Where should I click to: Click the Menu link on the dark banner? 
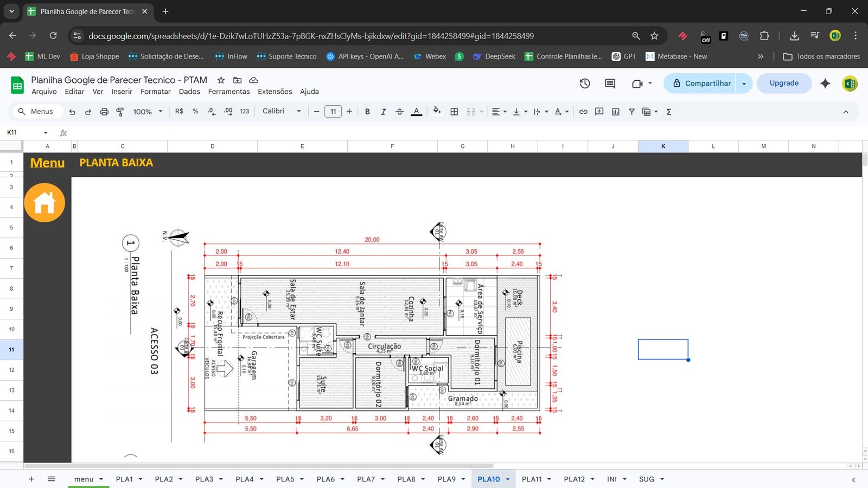[47, 163]
